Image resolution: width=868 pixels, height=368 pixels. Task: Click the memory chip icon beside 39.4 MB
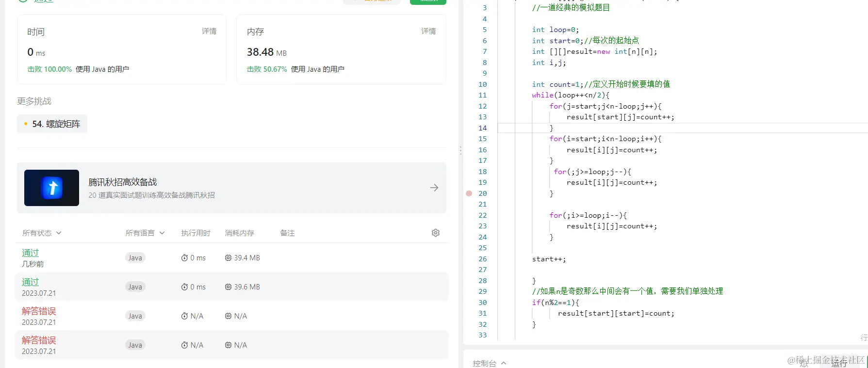tap(228, 258)
